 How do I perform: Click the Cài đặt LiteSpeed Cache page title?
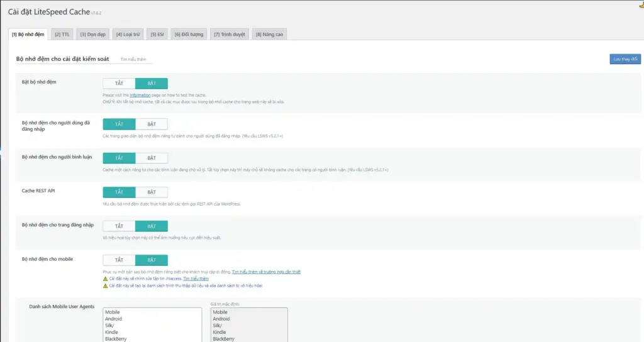click(x=49, y=12)
